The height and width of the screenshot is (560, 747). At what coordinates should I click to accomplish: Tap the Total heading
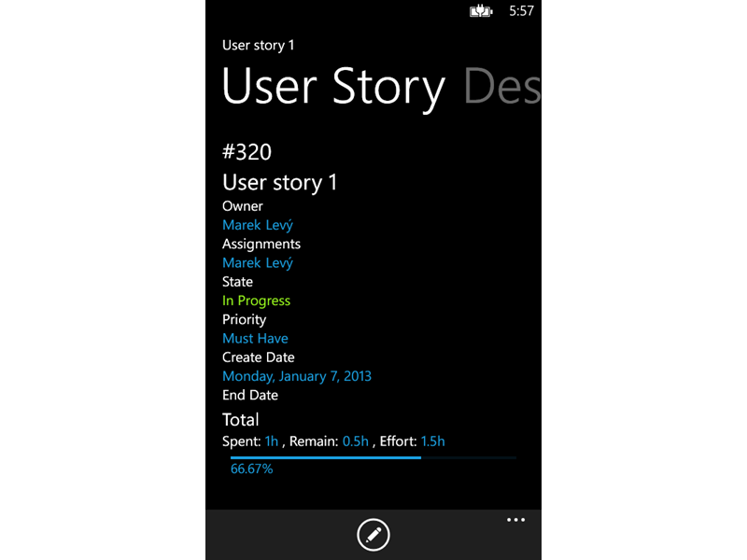[x=241, y=420]
